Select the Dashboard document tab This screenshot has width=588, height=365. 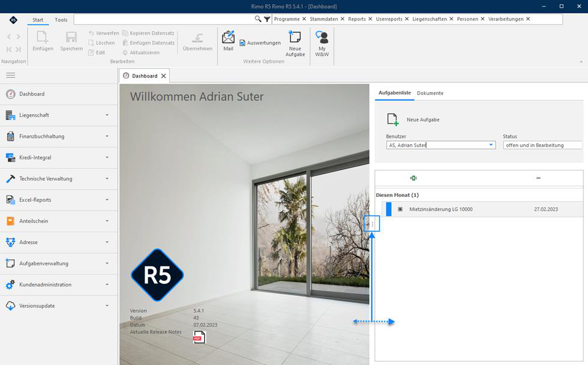pyautogui.click(x=145, y=76)
